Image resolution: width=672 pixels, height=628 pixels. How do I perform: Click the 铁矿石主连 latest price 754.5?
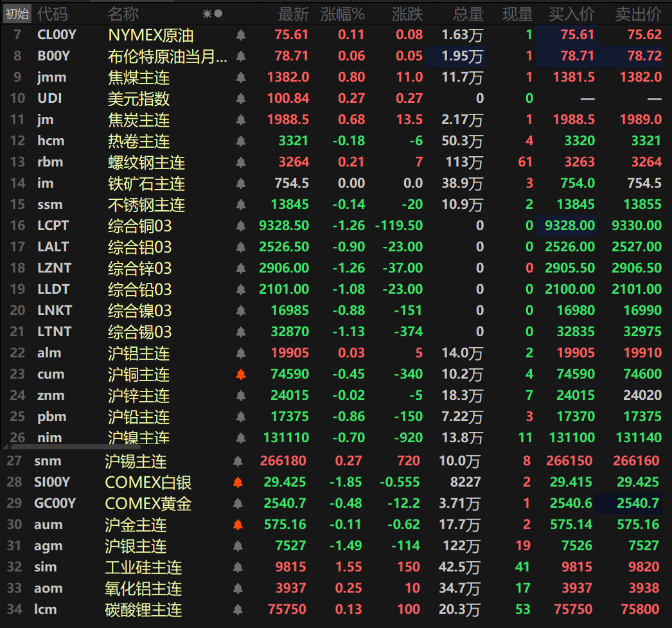[292, 183]
